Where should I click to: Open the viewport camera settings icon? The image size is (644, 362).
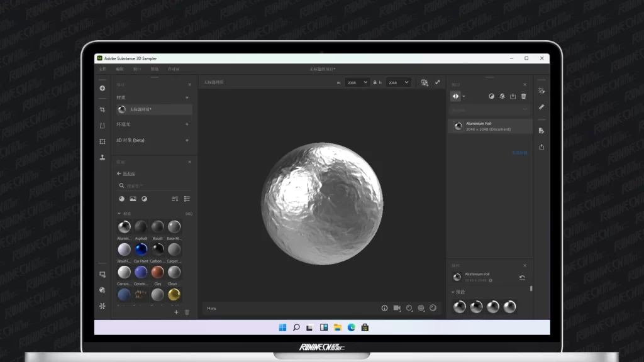click(x=397, y=308)
